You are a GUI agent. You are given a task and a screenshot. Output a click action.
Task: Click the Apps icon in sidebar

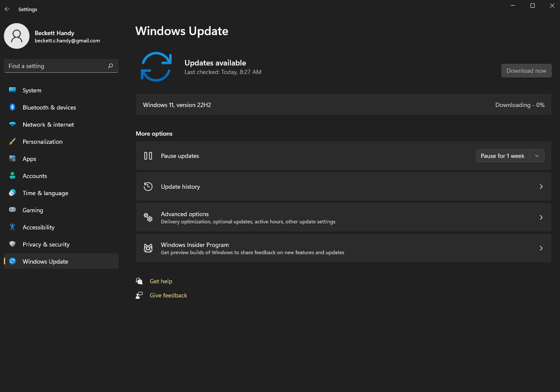point(12,159)
